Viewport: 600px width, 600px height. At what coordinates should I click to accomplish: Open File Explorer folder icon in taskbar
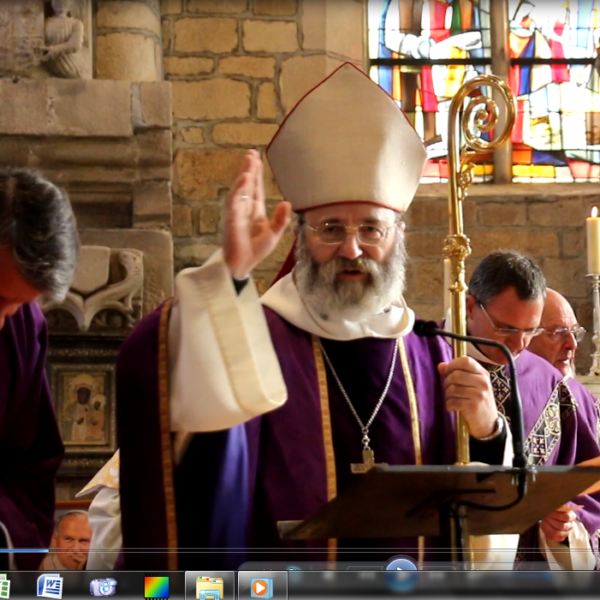pyautogui.click(x=210, y=587)
